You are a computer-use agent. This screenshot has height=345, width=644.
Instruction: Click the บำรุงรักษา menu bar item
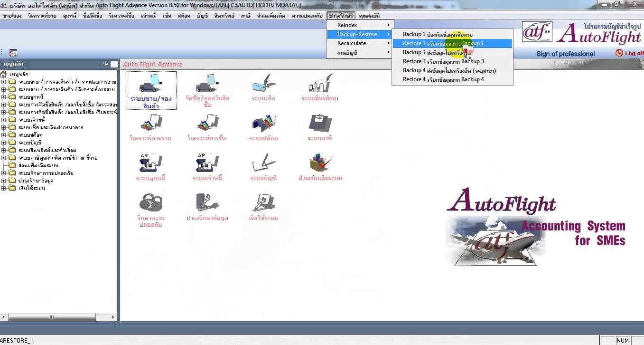click(x=341, y=16)
